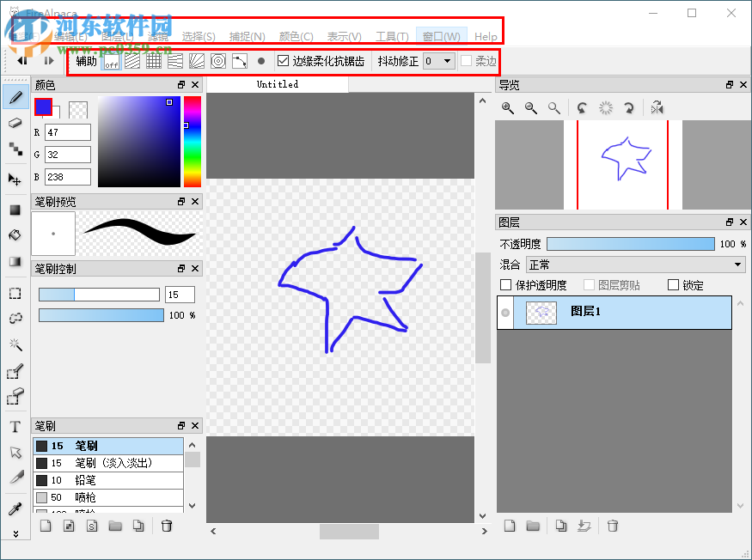752x560 pixels.
Task: Toggle the 边缘柔化抗锯齿 checkbox
Action: tap(283, 61)
